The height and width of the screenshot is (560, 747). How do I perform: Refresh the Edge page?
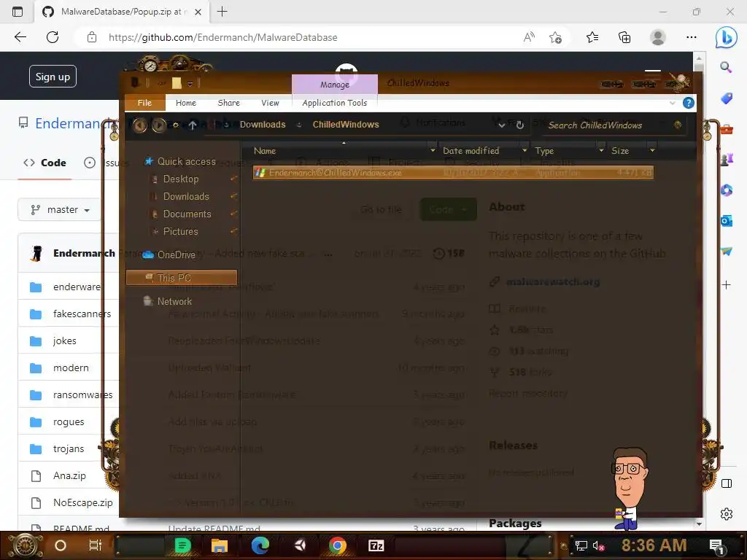53,37
